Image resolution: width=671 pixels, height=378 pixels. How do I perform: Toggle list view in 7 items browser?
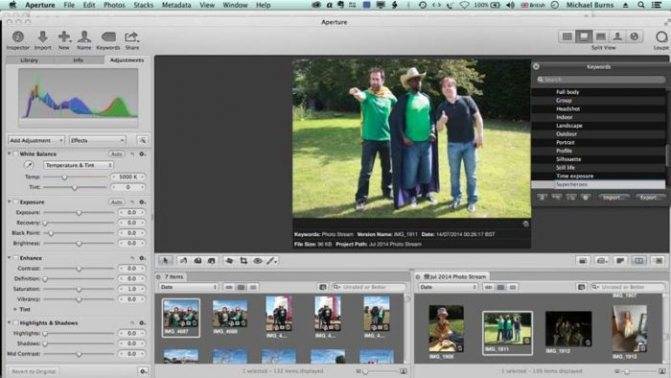[x=253, y=287]
